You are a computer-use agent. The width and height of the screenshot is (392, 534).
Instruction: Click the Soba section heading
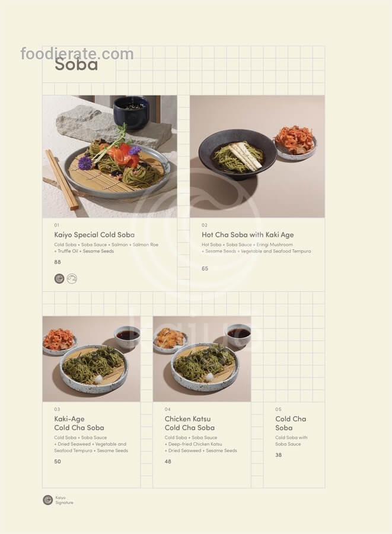[77, 65]
